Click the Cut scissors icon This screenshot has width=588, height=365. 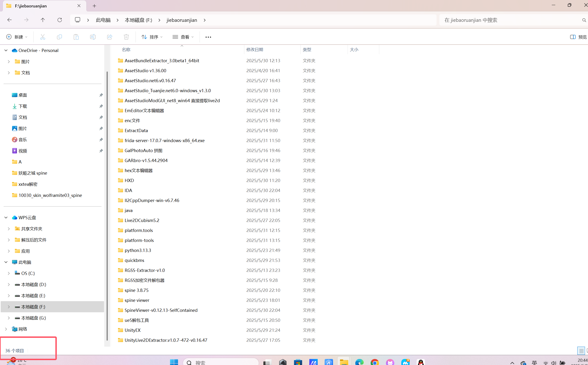tap(43, 37)
